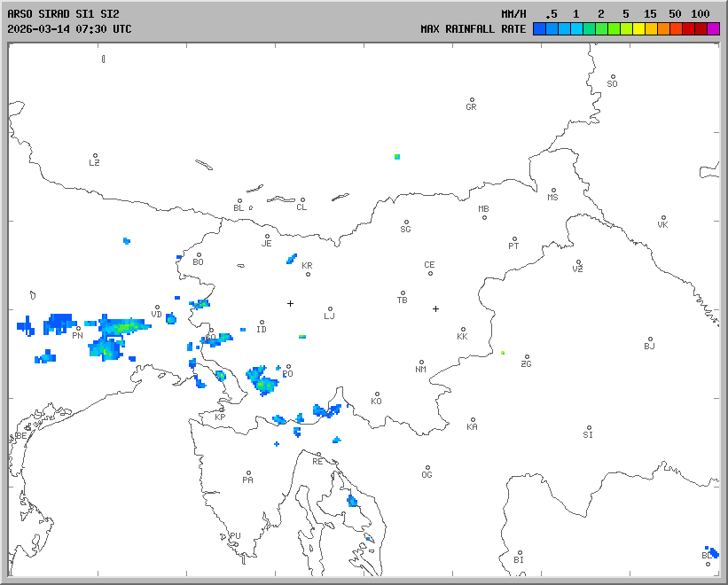728x585 pixels.
Task: Select the NM city marker circle
Action: point(422,363)
